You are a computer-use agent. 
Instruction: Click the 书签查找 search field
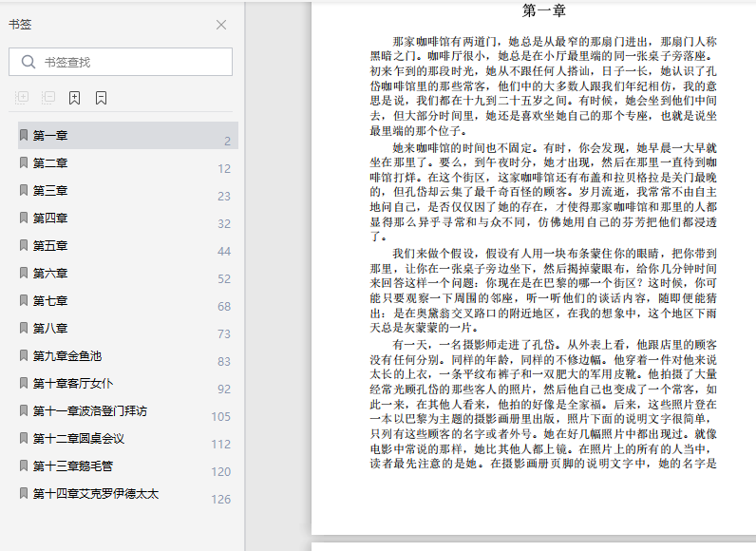(121, 62)
